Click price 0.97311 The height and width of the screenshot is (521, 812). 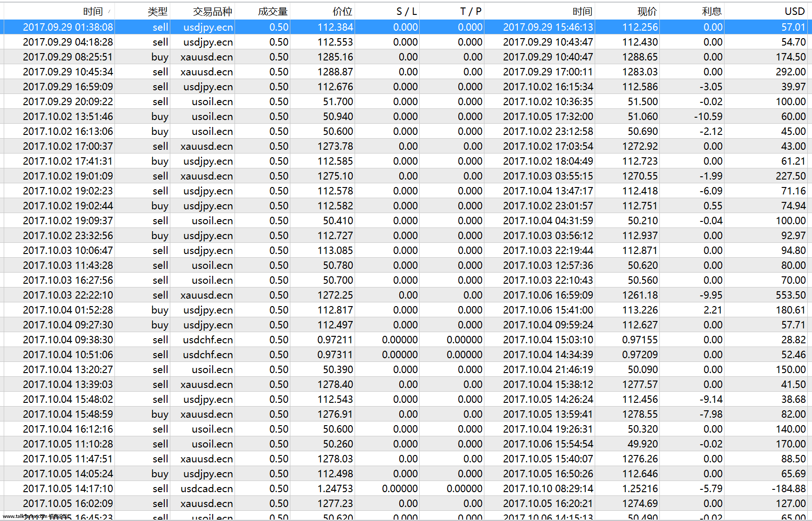click(335, 354)
